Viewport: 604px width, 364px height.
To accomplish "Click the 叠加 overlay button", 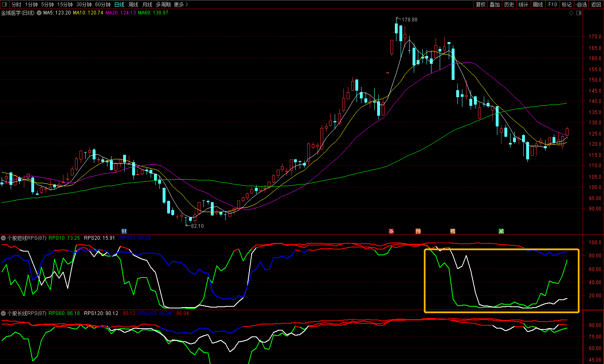I will point(494,5).
